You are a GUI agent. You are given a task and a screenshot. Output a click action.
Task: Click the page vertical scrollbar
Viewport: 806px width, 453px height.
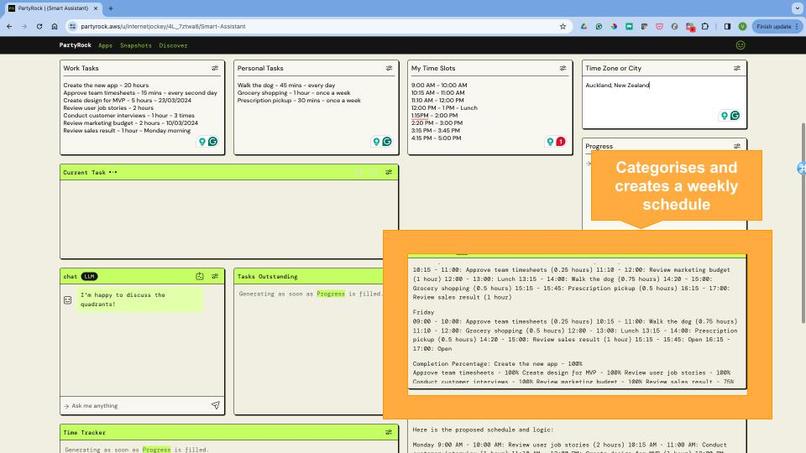(x=803, y=223)
